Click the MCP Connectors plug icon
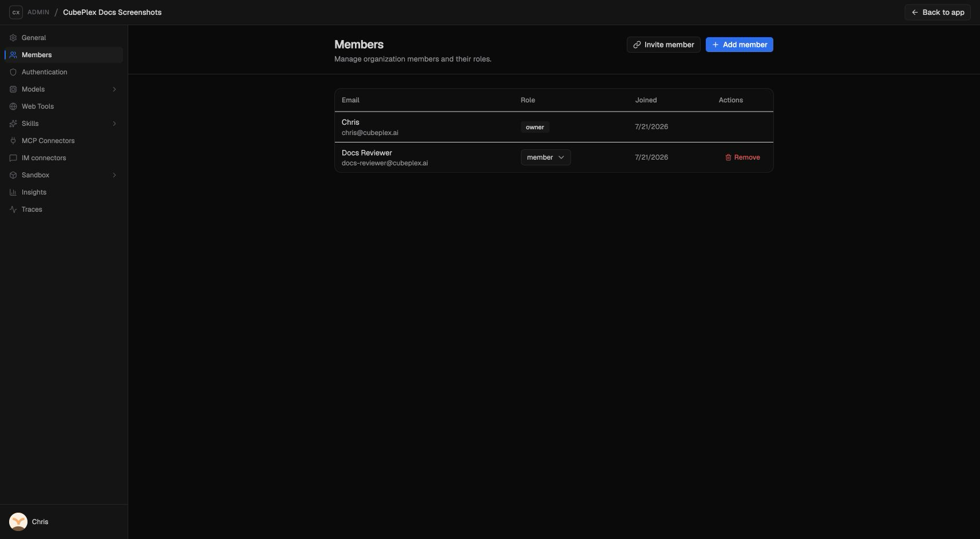Viewport: 980px width, 539px height. point(13,141)
